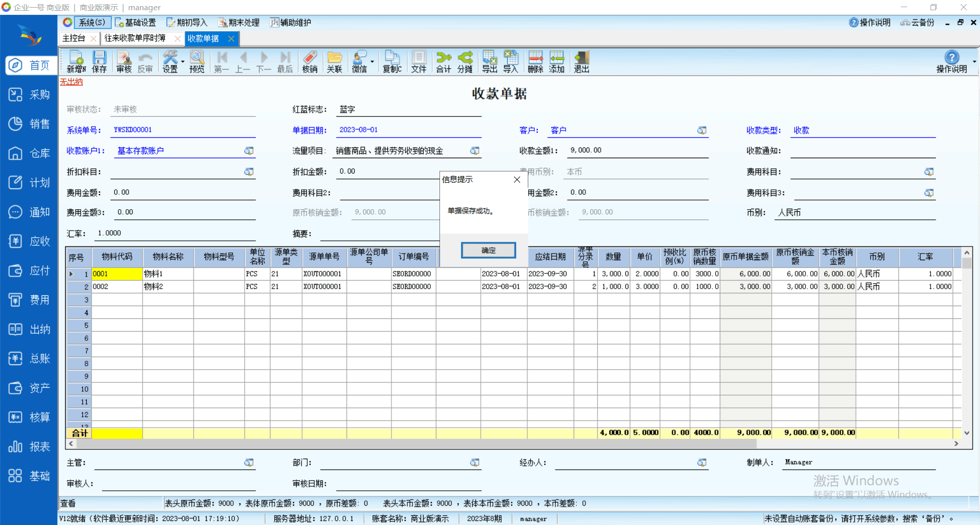This screenshot has height=525, width=980.
Task: Go to the first record with 第一
Action: click(222, 62)
